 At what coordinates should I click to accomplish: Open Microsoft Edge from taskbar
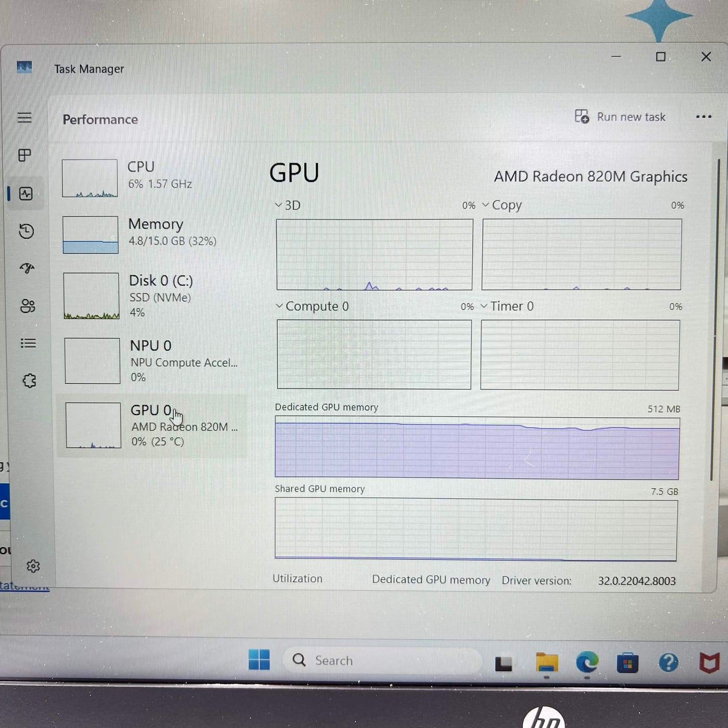click(x=587, y=662)
